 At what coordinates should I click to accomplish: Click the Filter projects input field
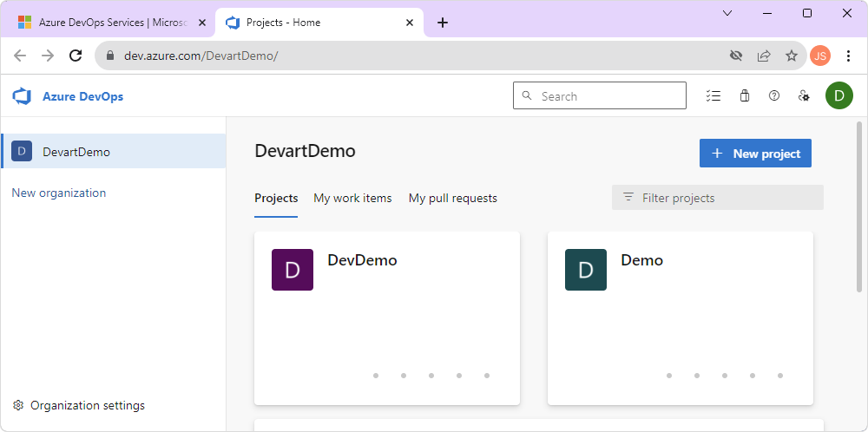pyautogui.click(x=718, y=198)
